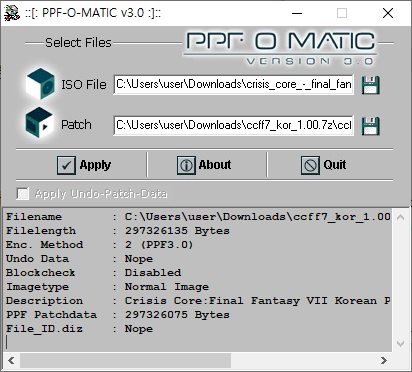Click the ISO File cube icon

tap(40, 84)
